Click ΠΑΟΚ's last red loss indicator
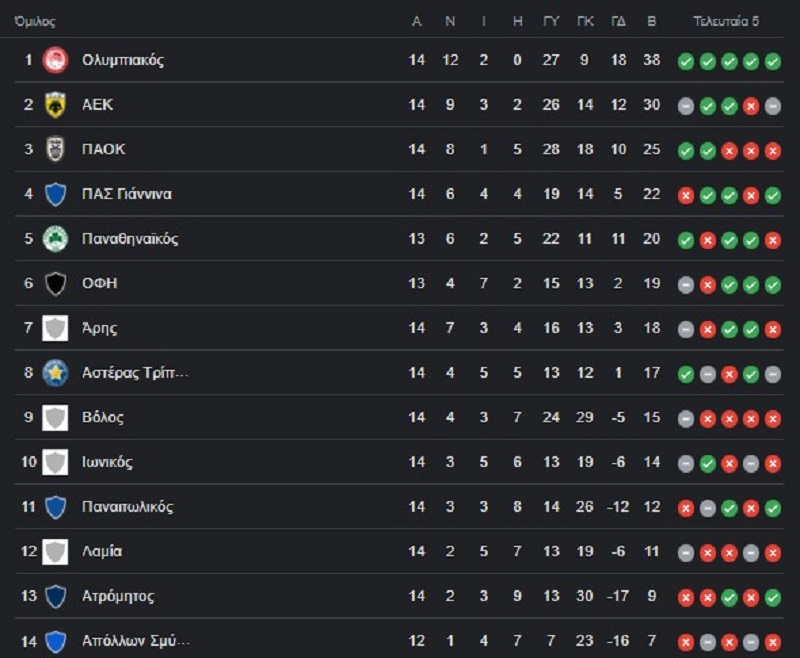Image resolution: width=800 pixels, height=658 pixels. pos(773,151)
